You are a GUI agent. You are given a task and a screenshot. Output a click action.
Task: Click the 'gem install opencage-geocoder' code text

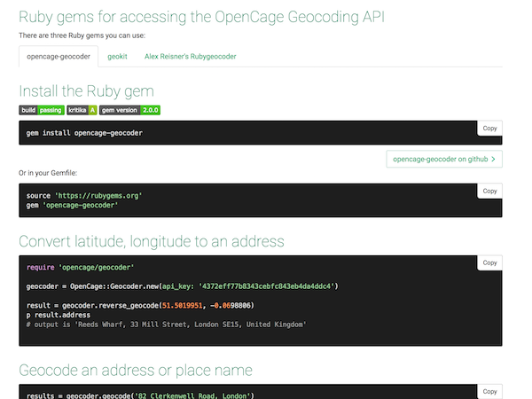click(84, 133)
